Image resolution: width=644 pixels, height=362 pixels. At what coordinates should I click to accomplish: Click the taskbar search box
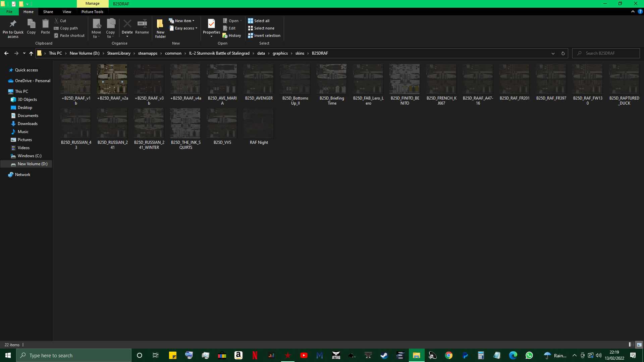(74, 355)
